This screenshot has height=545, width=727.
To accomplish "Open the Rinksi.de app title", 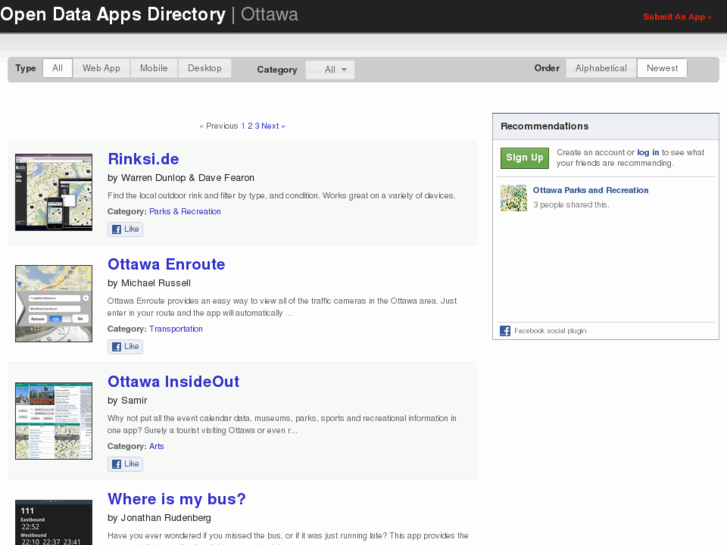I will point(143,159).
